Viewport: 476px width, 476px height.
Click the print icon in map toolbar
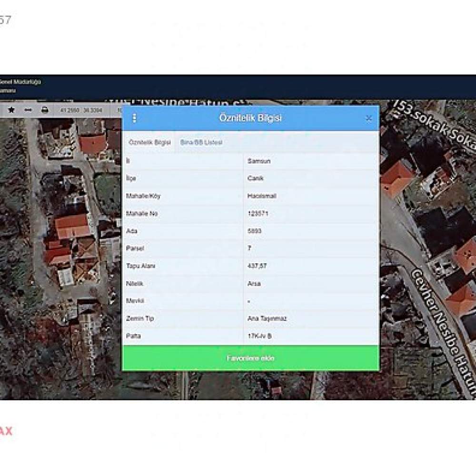coord(45,109)
